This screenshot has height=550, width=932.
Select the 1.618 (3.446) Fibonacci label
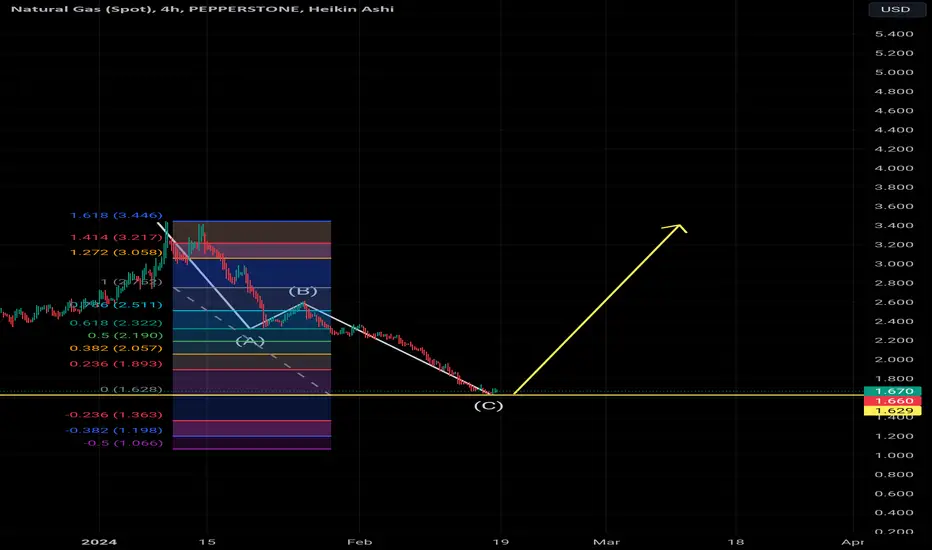coord(116,215)
